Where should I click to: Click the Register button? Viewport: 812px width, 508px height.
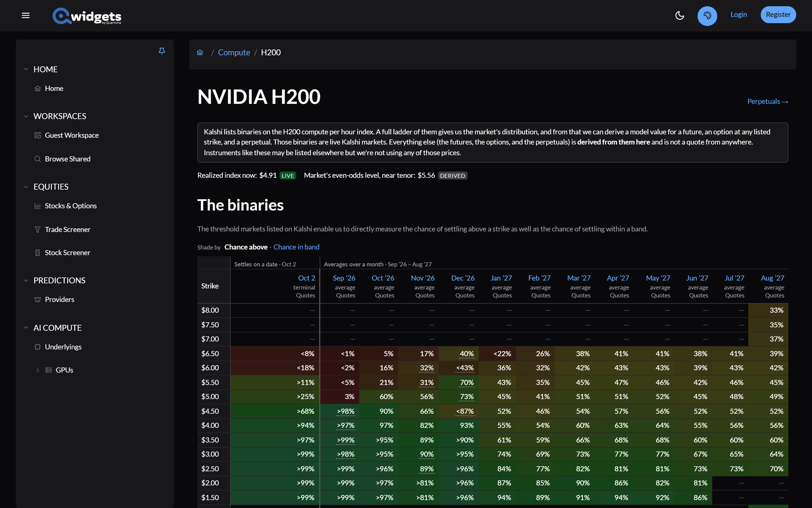click(x=778, y=14)
